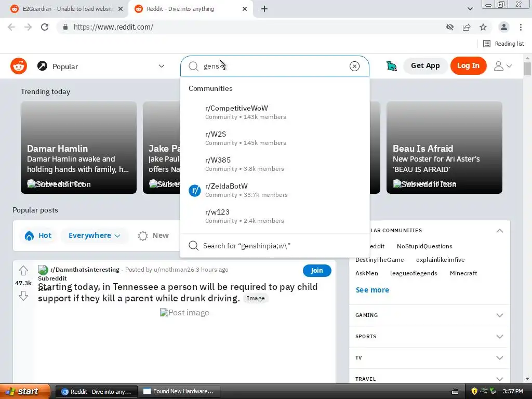Click the magnifier icon in search box
The image size is (532, 399).
193,66
